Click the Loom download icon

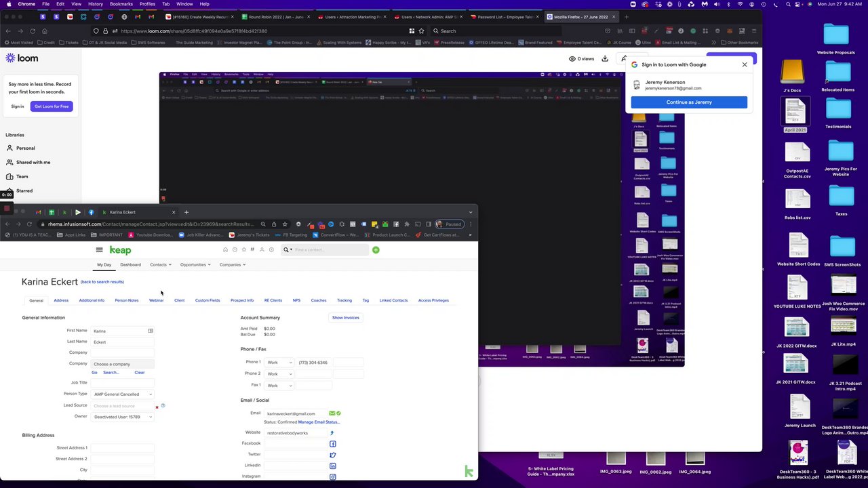605,59
